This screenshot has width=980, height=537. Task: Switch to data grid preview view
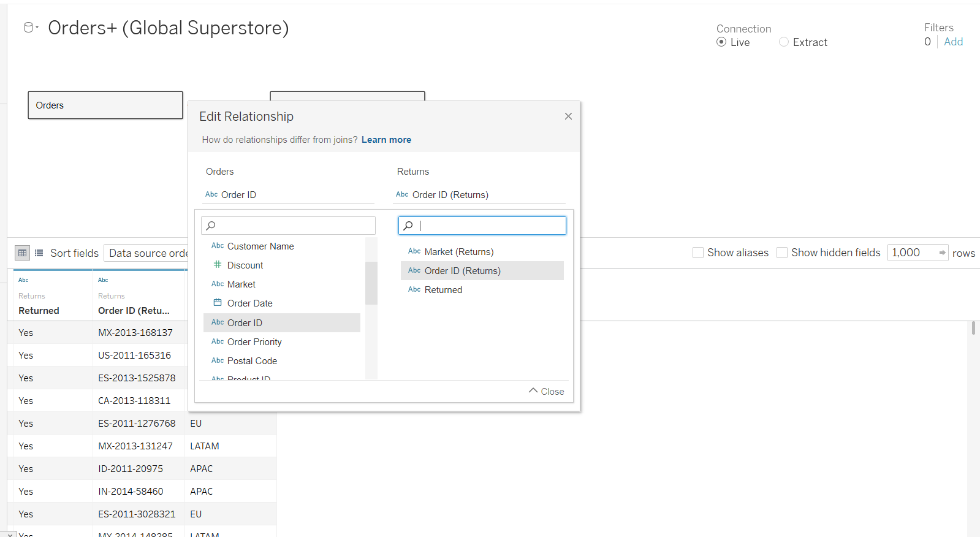coord(23,253)
